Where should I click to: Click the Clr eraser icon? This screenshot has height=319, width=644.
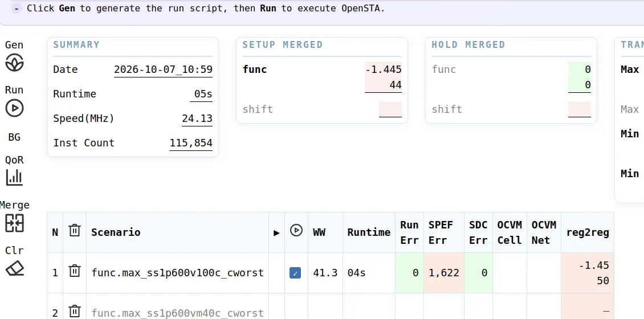coord(14,268)
